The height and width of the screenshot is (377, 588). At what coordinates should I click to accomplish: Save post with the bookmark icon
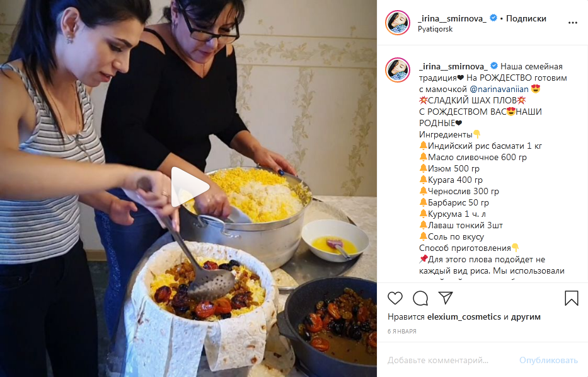572,298
